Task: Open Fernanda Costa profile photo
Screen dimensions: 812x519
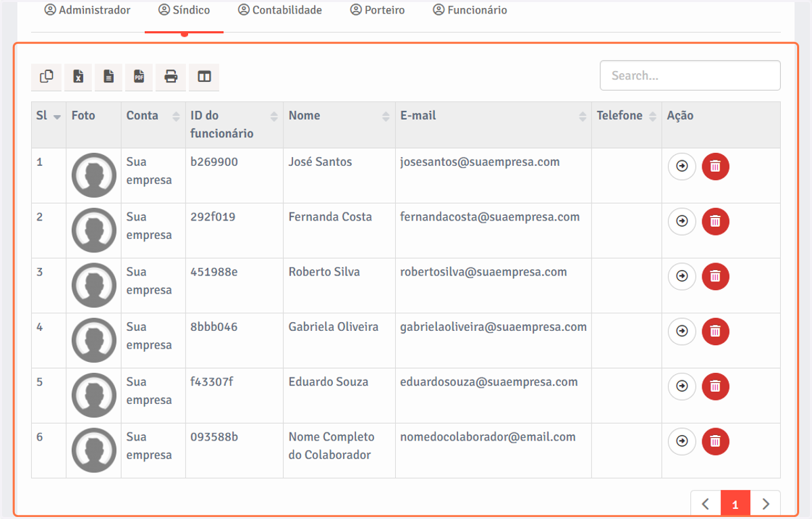Action: pyautogui.click(x=94, y=230)
